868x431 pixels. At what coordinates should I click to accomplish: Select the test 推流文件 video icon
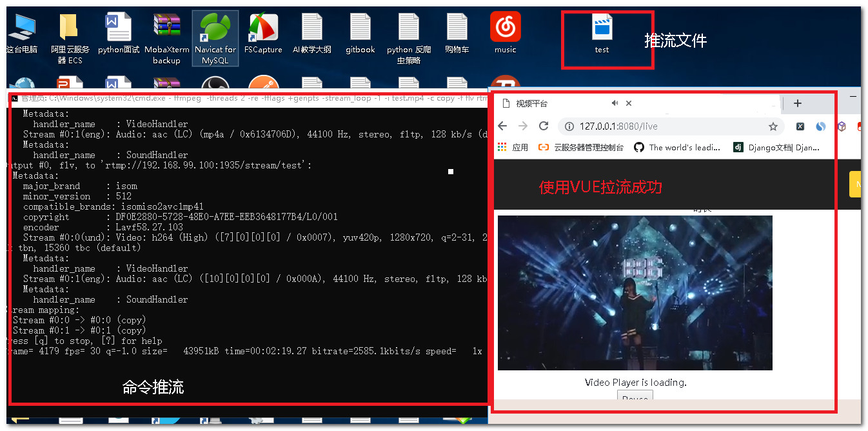tap(602, 29)
